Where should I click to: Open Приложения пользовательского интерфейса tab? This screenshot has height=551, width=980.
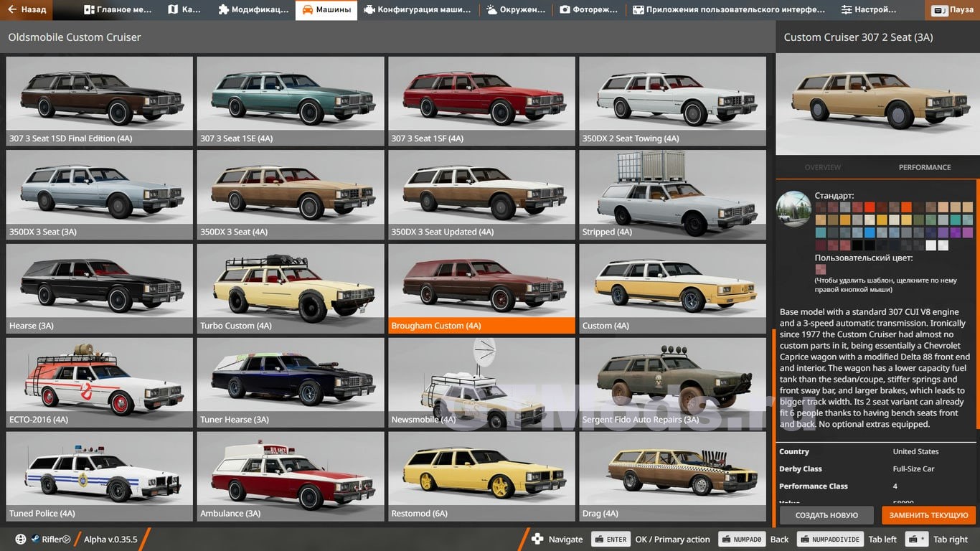729,10
